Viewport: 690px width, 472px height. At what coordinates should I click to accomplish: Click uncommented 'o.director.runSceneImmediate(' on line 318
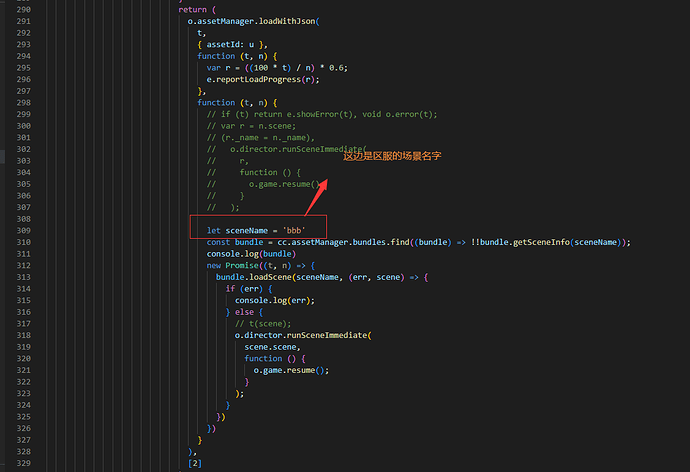(303, 336)
